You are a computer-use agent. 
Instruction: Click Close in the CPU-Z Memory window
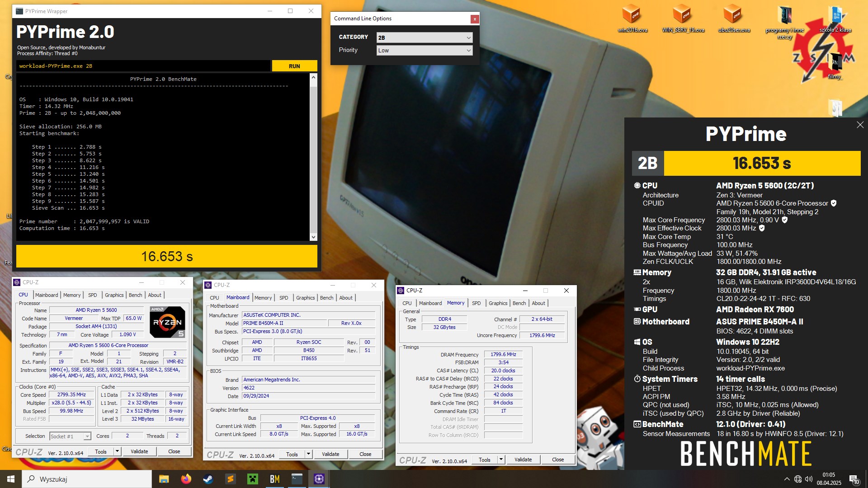tap(558, 460)
